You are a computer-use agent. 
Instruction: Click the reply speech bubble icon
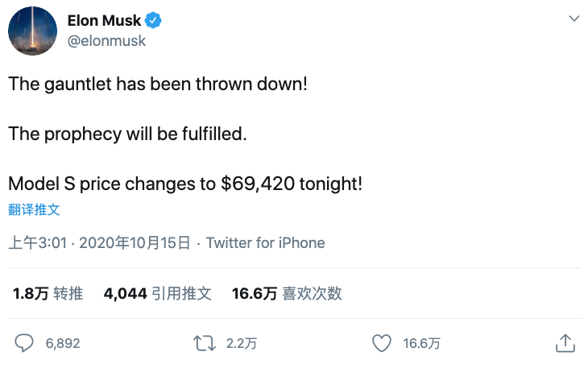coord(24,343)
